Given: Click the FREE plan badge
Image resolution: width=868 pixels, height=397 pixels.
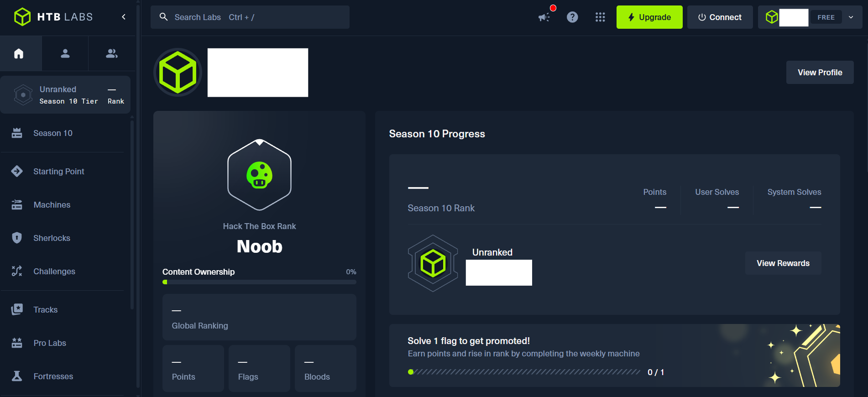Looking at the screenshot, I should click(826, 17).
